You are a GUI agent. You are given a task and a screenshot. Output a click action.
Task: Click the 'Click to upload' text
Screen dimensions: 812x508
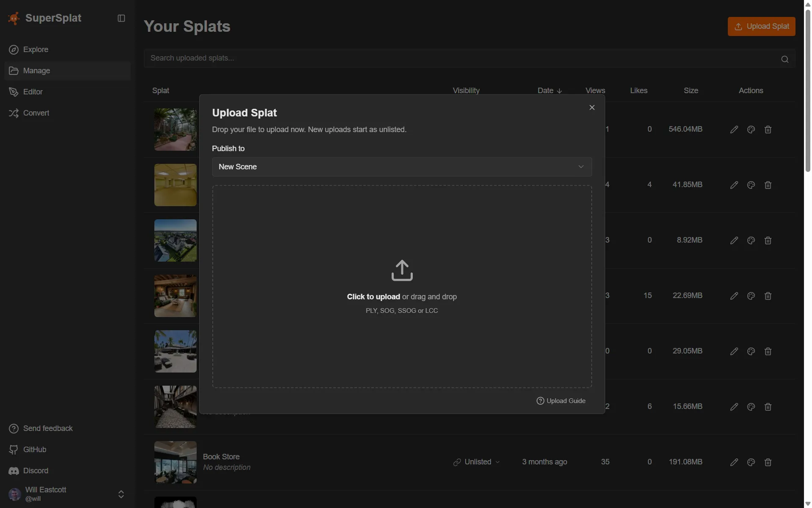[x=373, y=297]
